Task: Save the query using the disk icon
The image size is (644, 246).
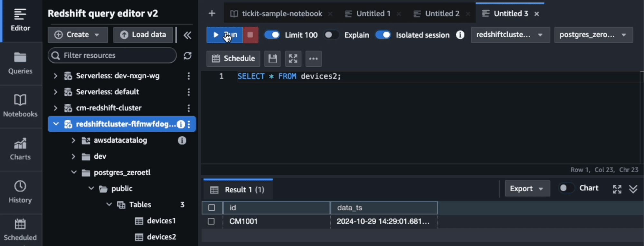Action: tap(272, 59)
